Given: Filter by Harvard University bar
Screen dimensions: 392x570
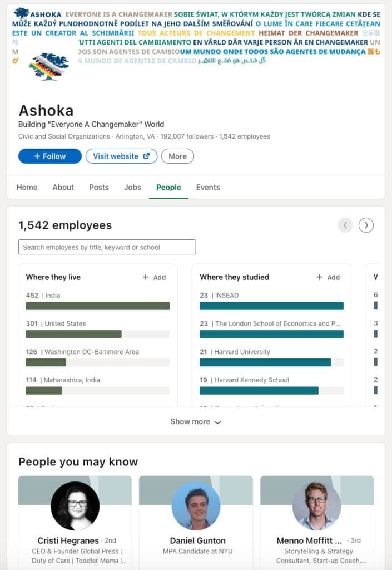Looking at the screenshot, I should coord(271,362).
